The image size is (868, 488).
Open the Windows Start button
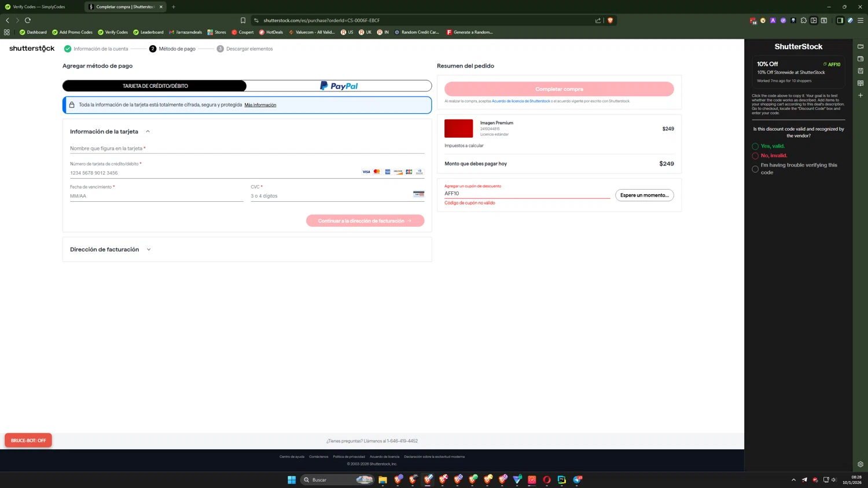(292, 480)
